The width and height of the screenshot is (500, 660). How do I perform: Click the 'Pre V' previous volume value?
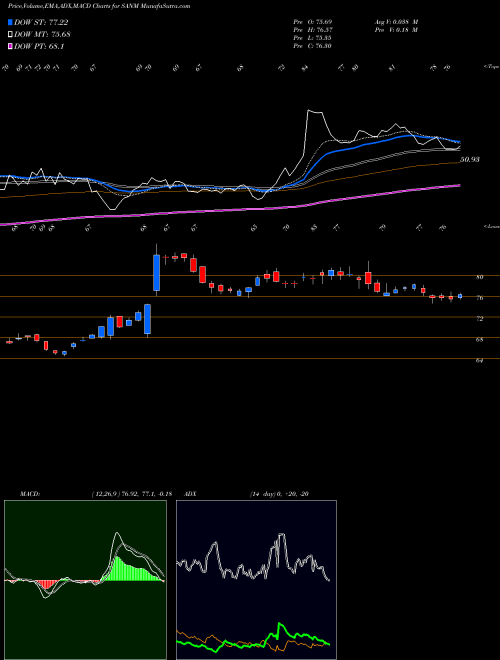point(398,30)
